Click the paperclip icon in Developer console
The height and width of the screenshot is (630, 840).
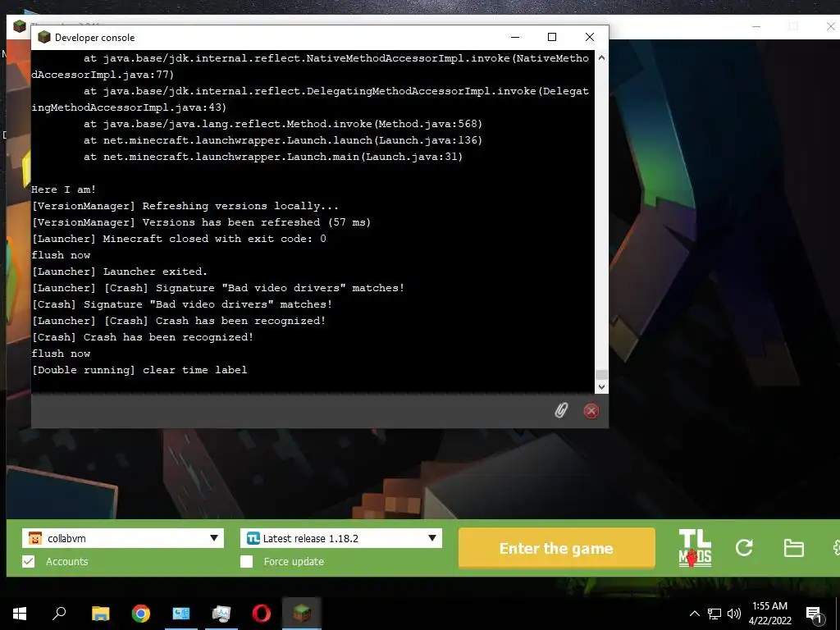coord(561,411)
